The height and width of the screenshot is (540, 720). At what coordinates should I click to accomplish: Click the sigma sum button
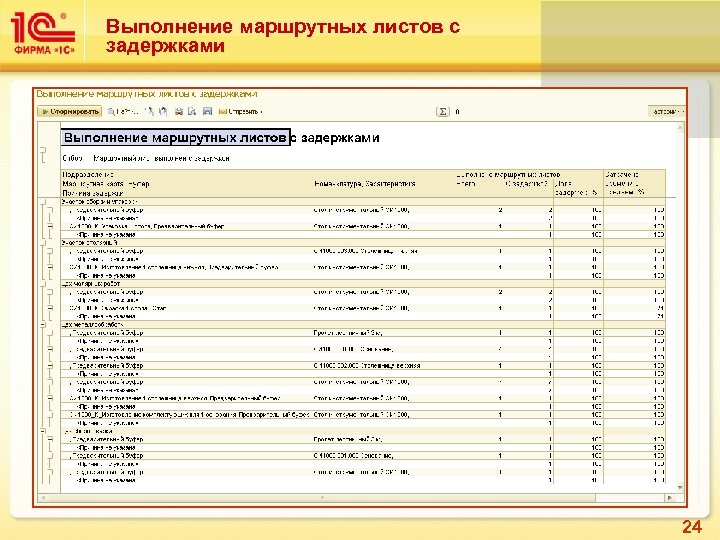click(x=443, y=112)
